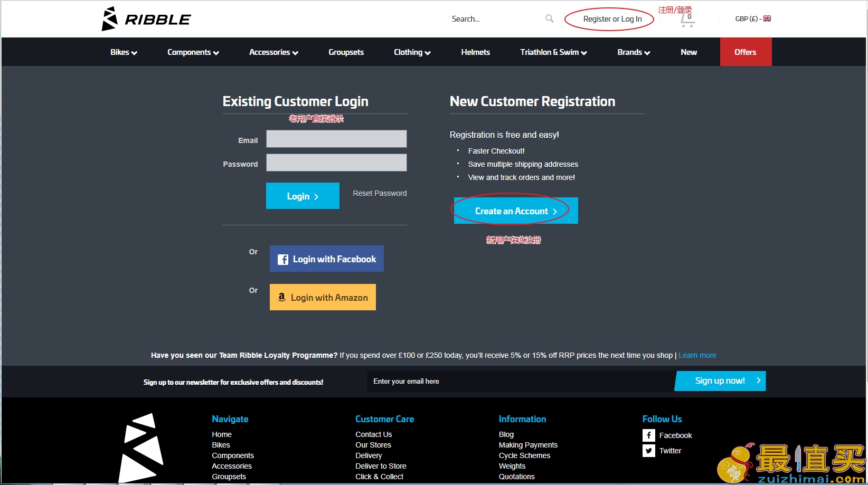This screenshot has height=485, width=868.
Task: Open the footer Groupsets link
Action: click(x=229, y=477)
